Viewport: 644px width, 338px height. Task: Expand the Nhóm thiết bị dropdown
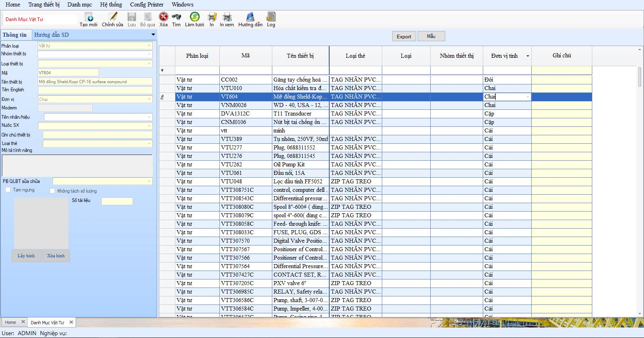click(x=149, y=55)
